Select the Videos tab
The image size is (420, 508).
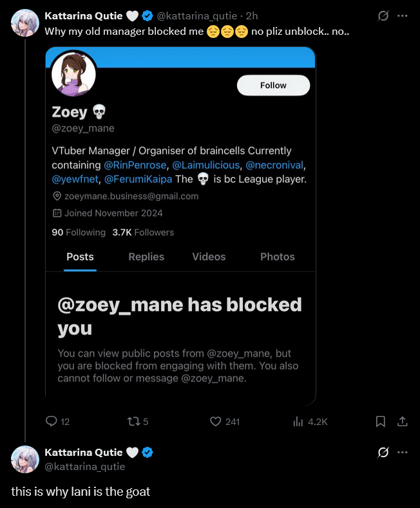209,256
